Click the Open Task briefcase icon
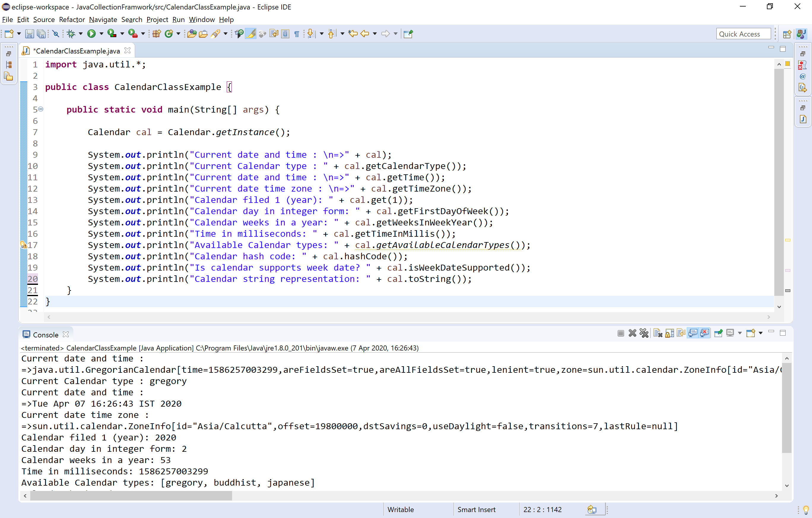 click(x=203, y=34)
